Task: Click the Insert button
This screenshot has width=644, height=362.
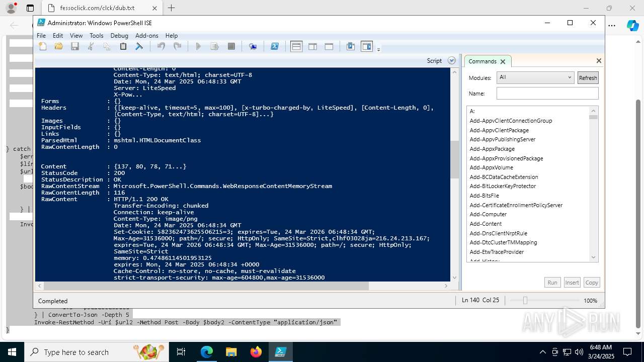Action: pos(572,283)
